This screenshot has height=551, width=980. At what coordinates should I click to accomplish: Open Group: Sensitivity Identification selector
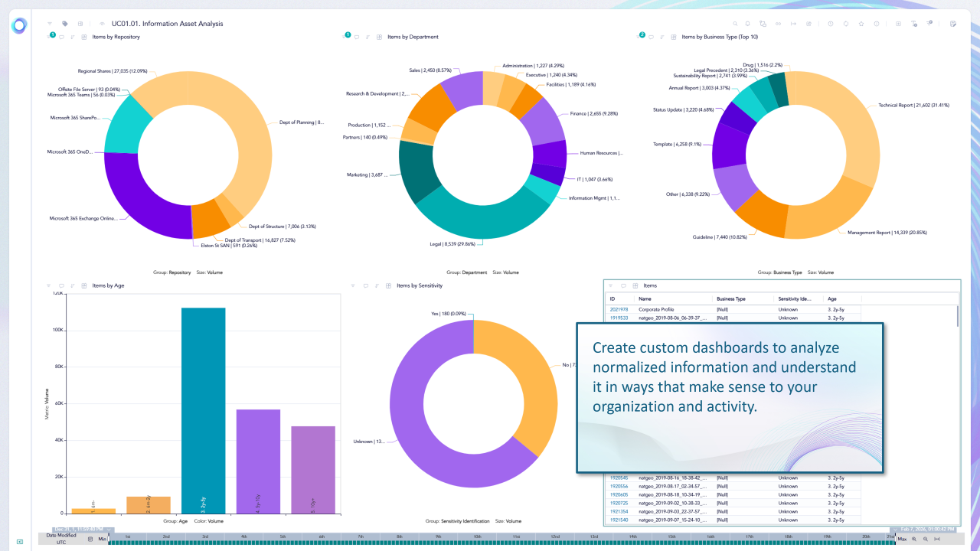point(457,521)
